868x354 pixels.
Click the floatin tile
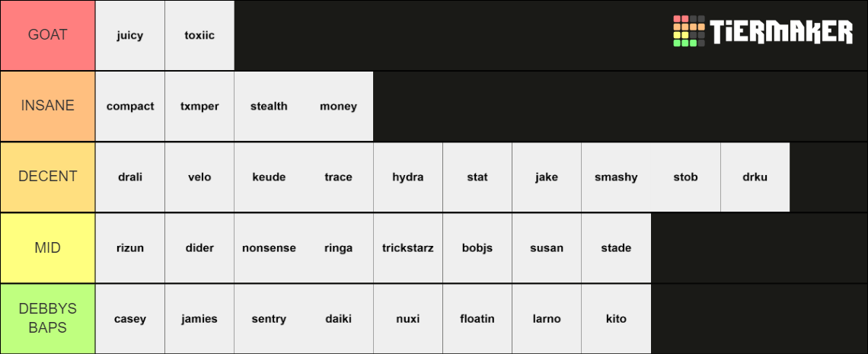477,318
